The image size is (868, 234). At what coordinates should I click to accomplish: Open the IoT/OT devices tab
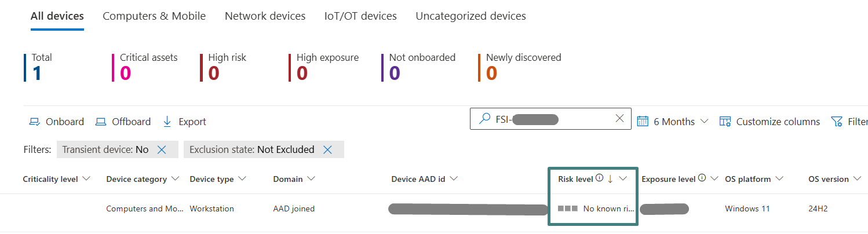click(360, 16)
